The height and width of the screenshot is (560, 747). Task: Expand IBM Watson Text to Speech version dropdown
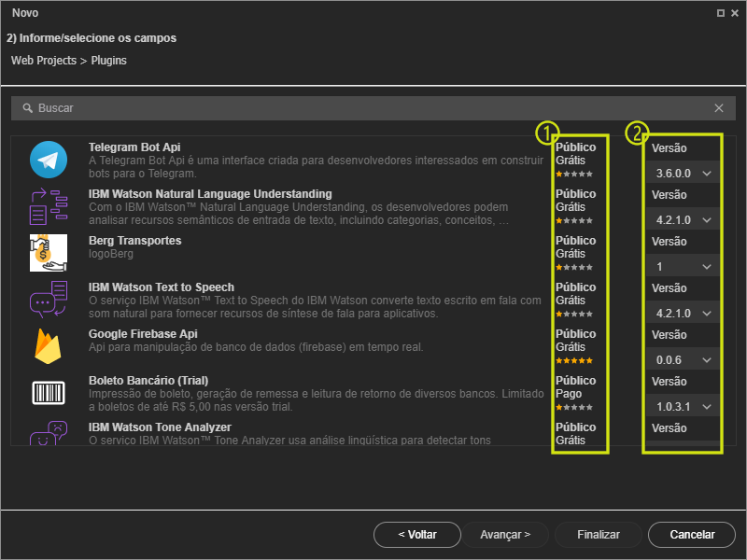[x=684, y=314]
